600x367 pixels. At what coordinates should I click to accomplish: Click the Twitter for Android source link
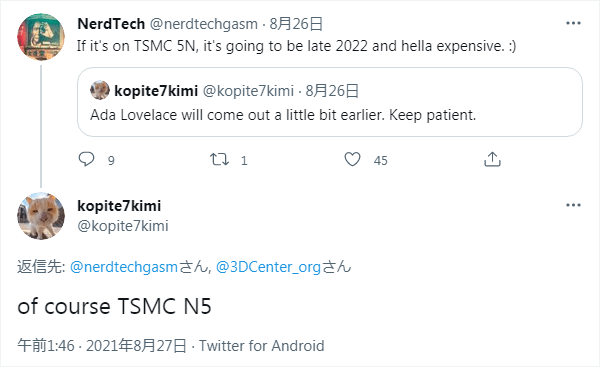(x=261, y=346)
